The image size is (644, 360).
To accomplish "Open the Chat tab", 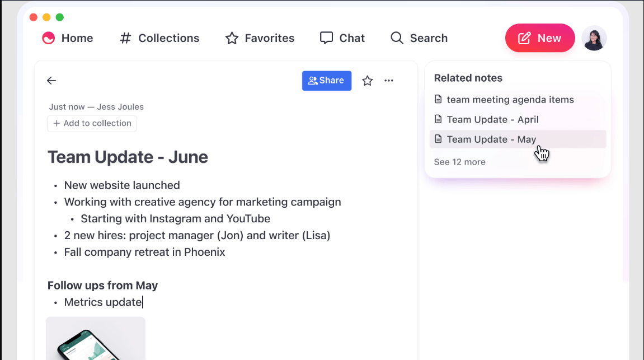I will (342, 38).
